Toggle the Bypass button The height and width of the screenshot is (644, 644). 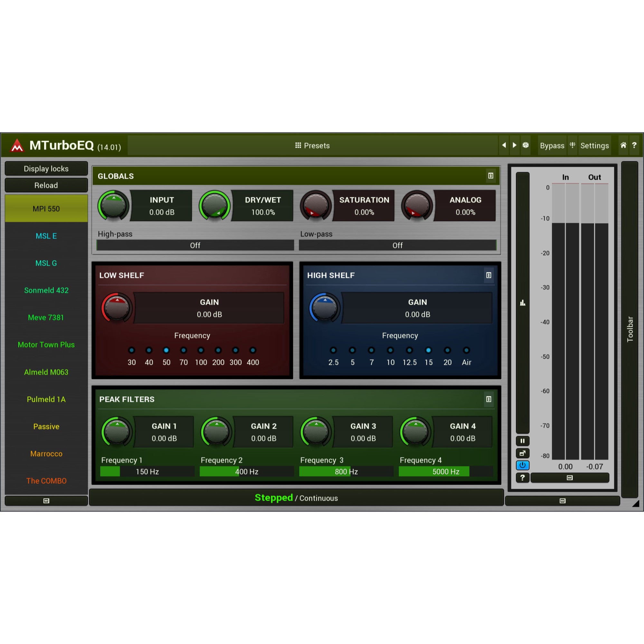(552, 145)
